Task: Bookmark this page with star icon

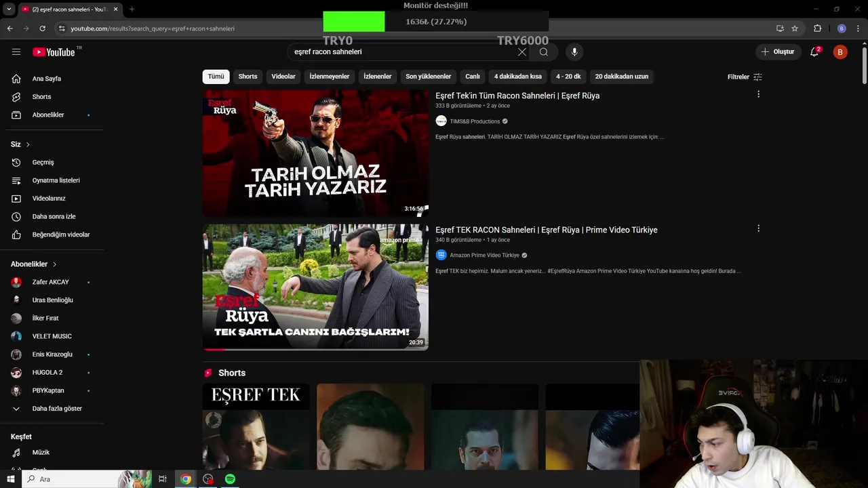Action: point(795,28)
